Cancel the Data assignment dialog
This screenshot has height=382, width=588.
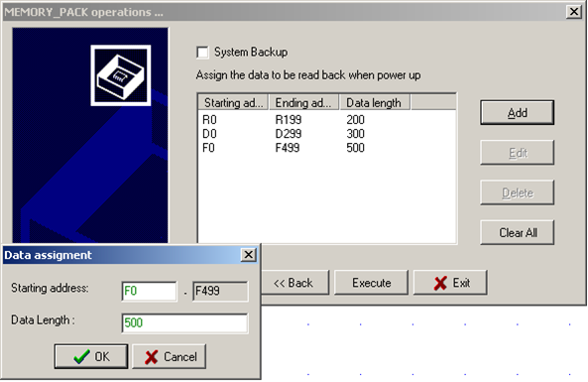pyautogui.click(x=170, y=356)
